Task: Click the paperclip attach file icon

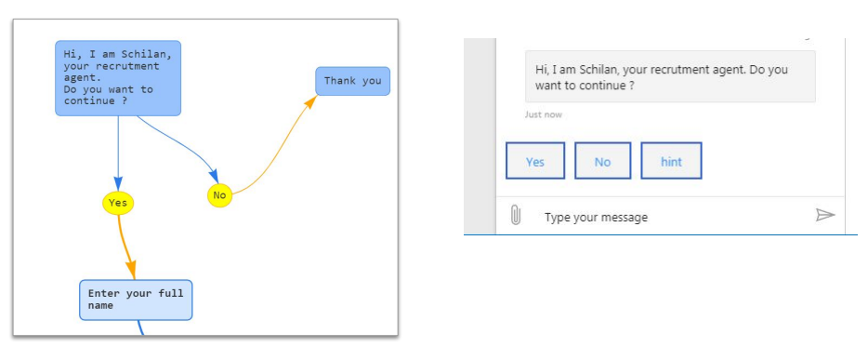Action: [x=516, y=215]
